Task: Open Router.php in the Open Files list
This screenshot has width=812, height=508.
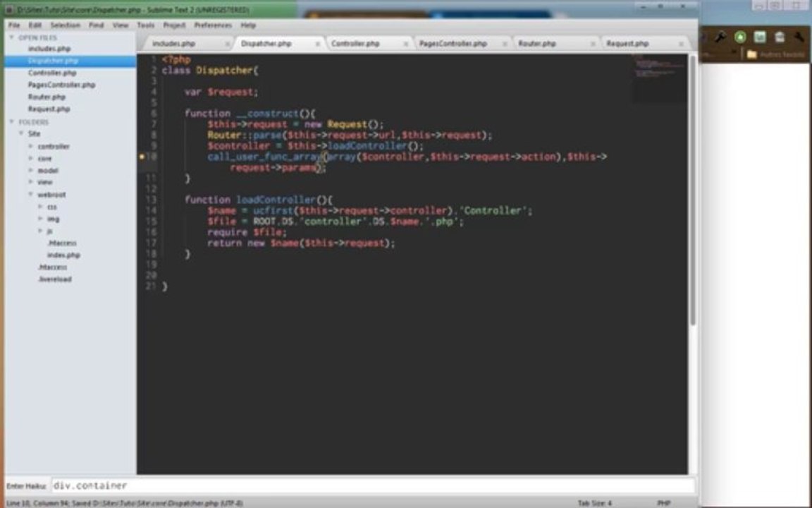Action: (47, 97)
